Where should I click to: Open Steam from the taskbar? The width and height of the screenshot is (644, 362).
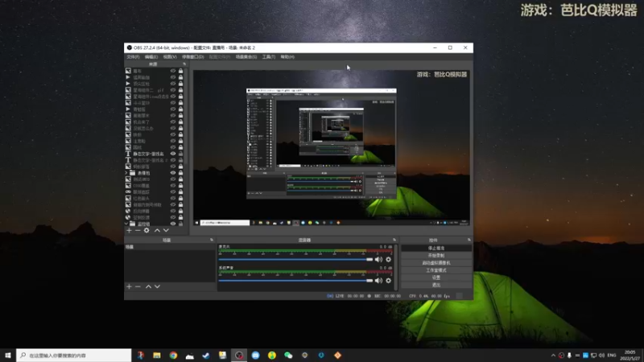coord(206,356)
